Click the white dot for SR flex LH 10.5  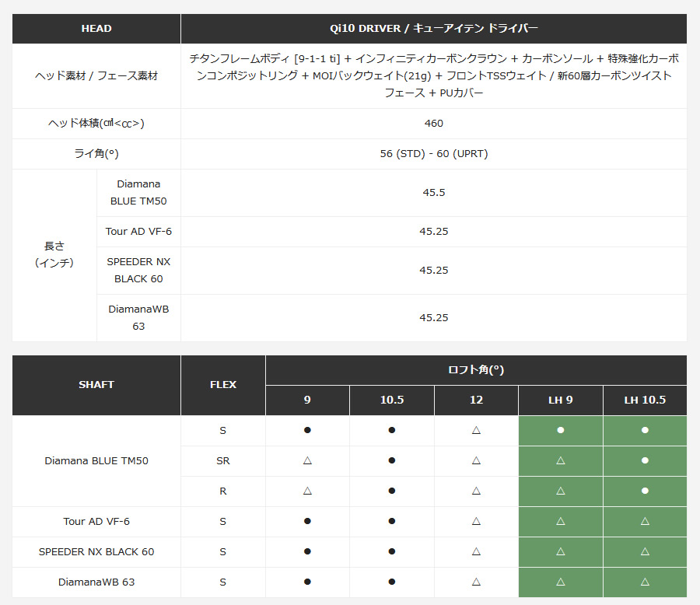pyautogui.click(x=645, y=461)
